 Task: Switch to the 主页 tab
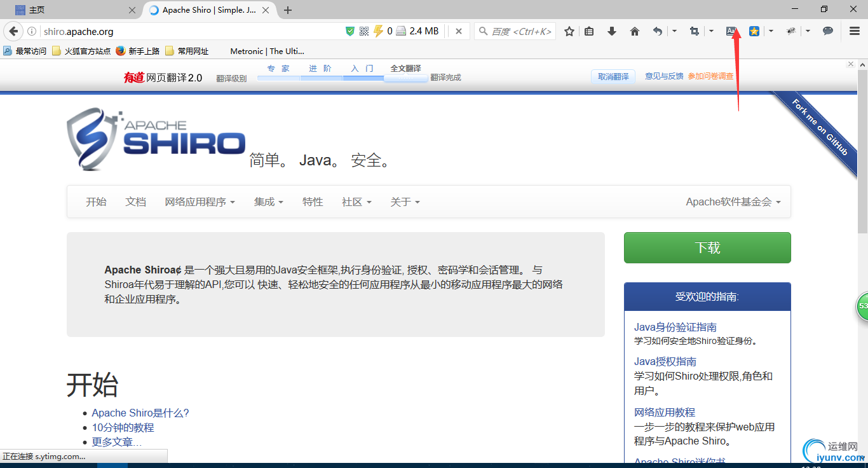point(75,10)
